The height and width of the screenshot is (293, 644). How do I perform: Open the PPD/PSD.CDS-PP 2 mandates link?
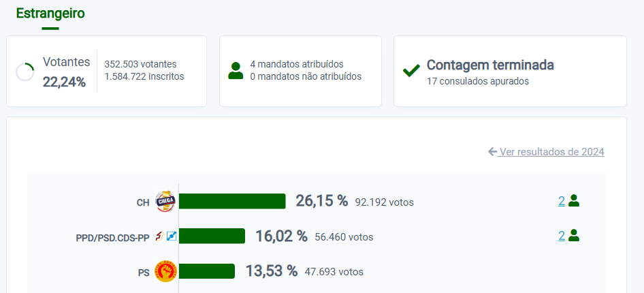pos(562,236)
